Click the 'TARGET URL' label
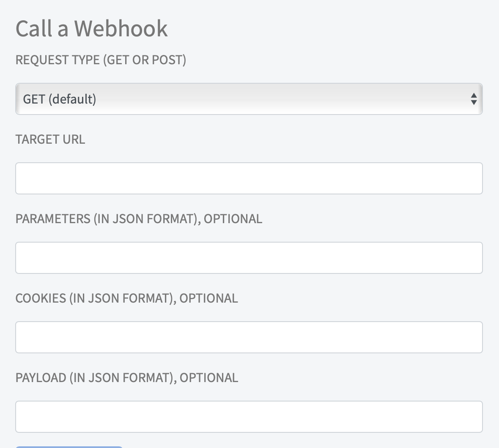The height and width of the screenshot is (448, 499). pos(50,139)
